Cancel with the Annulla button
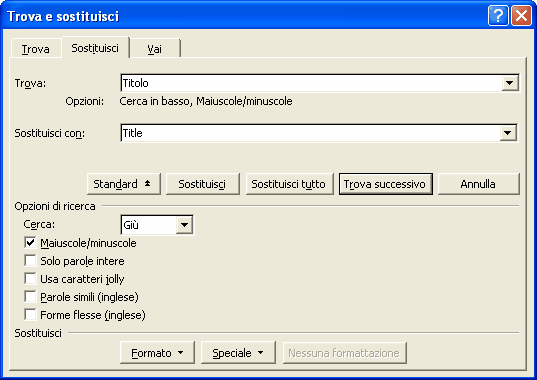This screenshot has width=537, height=380. tap(478, 184)
